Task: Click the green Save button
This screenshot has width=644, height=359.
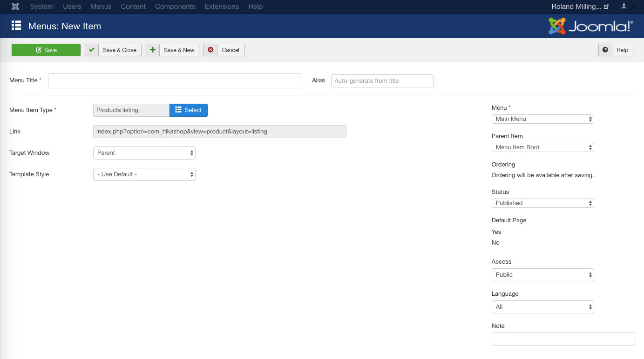Action: (46, 50)
